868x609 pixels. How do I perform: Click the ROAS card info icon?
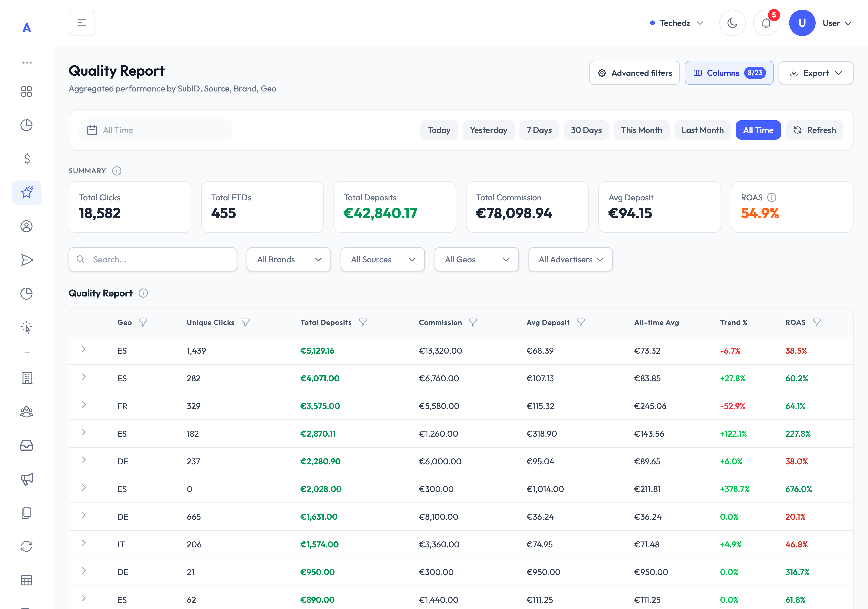click(x=772, y=197)
